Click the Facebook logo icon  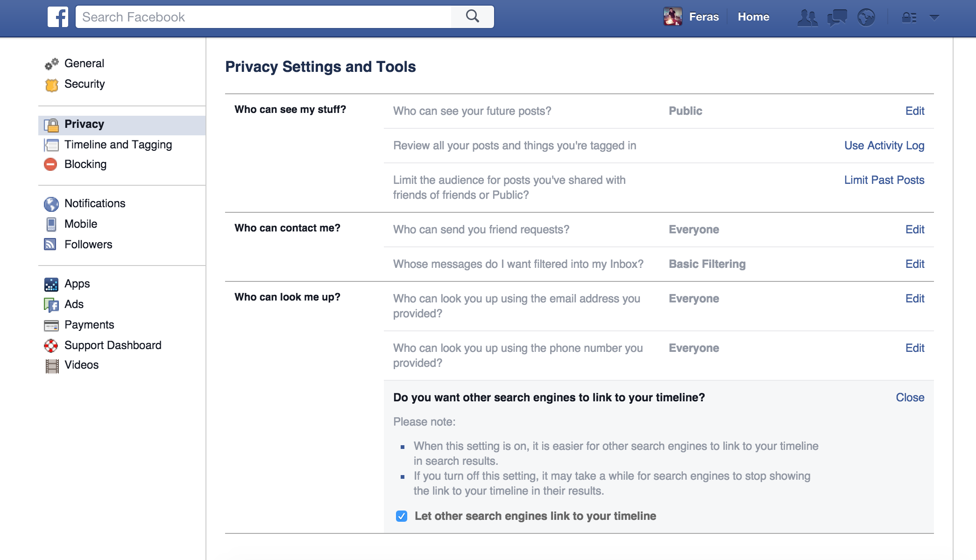coord(58,17)
